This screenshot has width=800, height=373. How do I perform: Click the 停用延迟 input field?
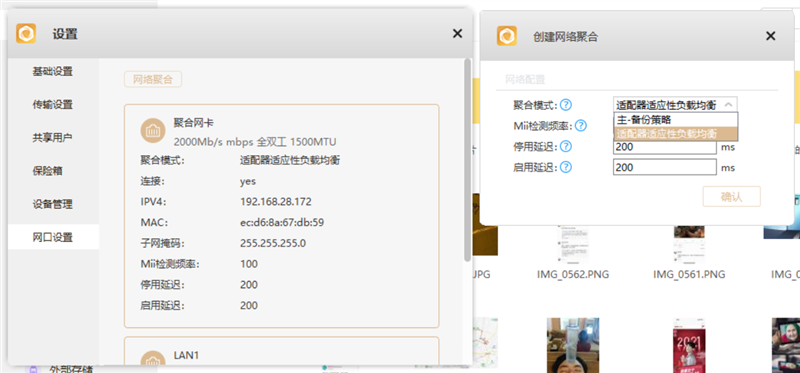(665, 147)
